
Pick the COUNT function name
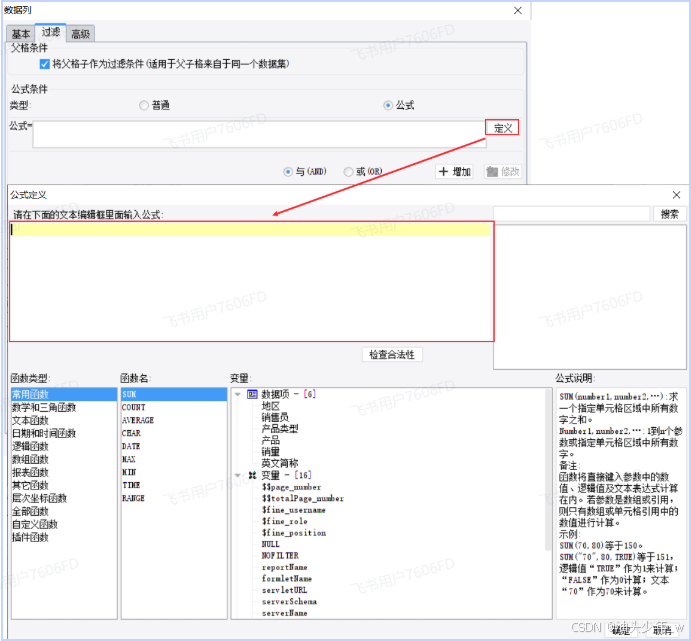(x=174, y=408)
